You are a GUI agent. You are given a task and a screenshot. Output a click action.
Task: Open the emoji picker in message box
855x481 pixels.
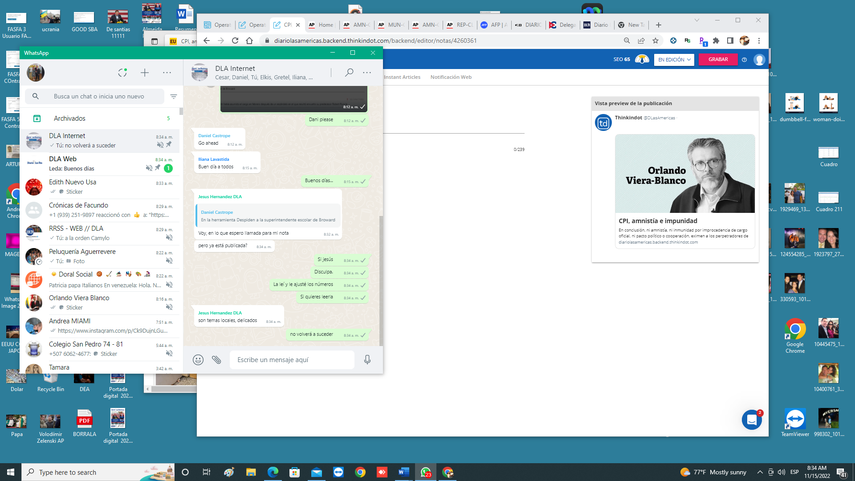pyautogui.click(x=198, y=360)
